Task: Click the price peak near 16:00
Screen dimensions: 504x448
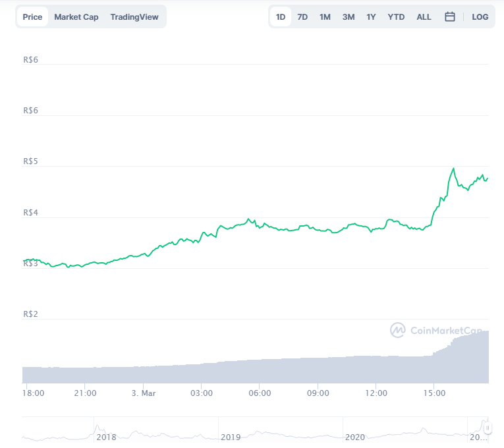Action: pos(453,169)
